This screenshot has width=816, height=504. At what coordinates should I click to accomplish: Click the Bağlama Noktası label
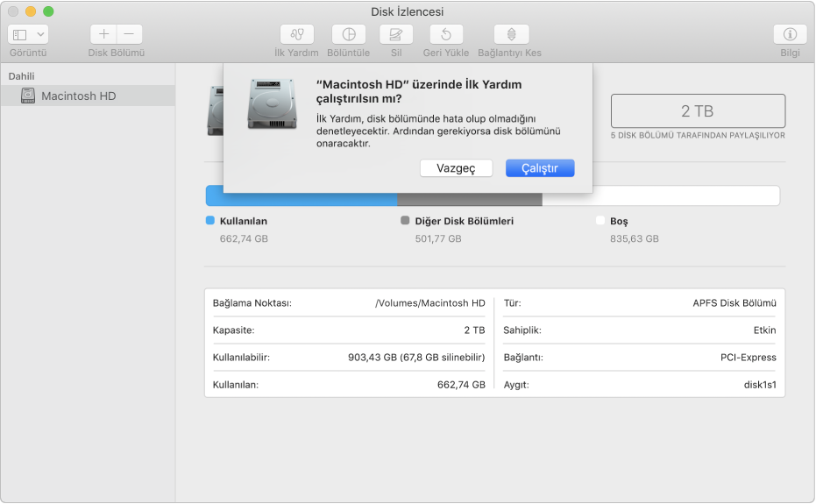pyautogui.click(x=252, y=303)
